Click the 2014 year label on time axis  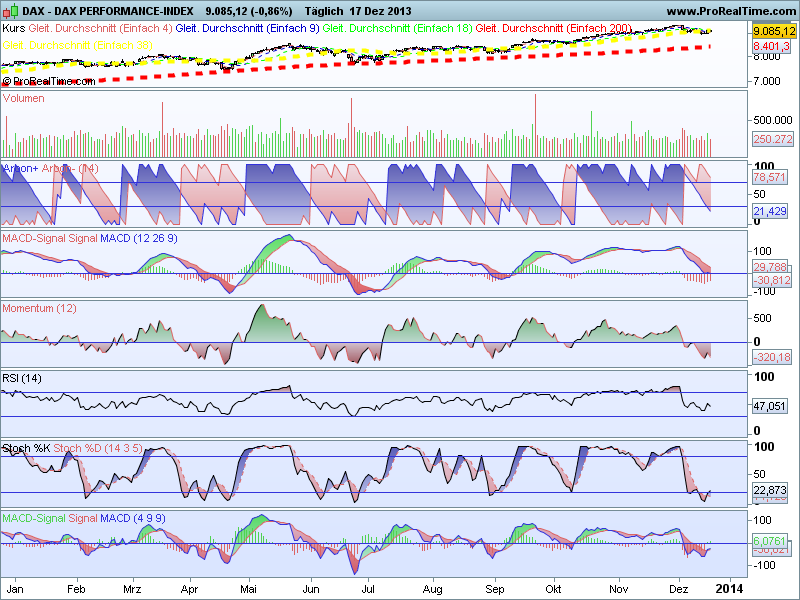click(x=730, y=589)
